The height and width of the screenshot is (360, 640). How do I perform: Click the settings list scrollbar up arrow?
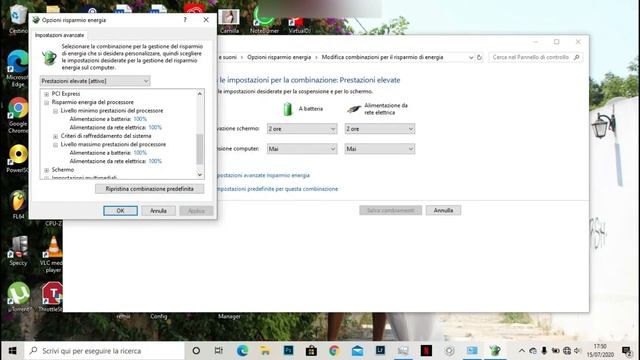coord(200,94)
